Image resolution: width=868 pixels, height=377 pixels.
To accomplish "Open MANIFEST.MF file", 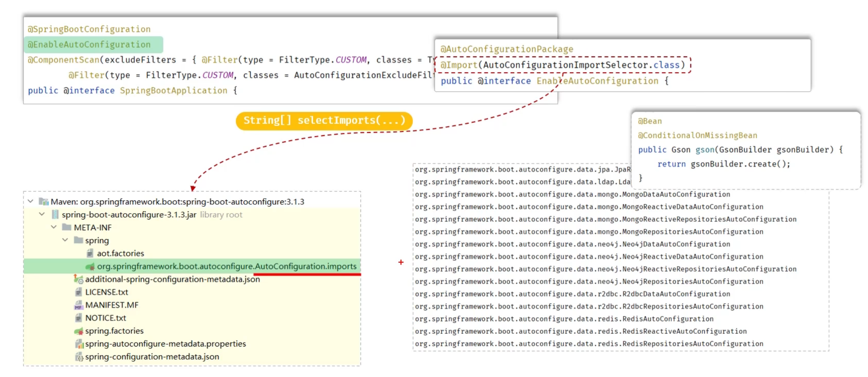I will click(192, 305).
